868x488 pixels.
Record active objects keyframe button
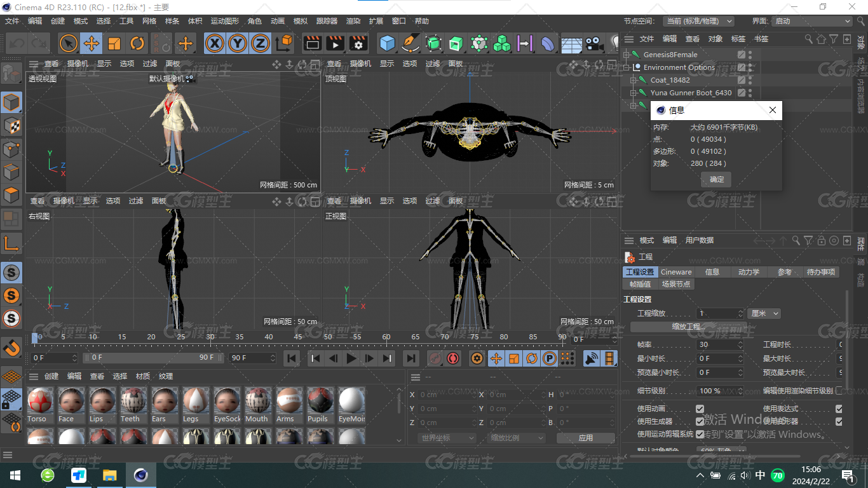click(435, 358)
